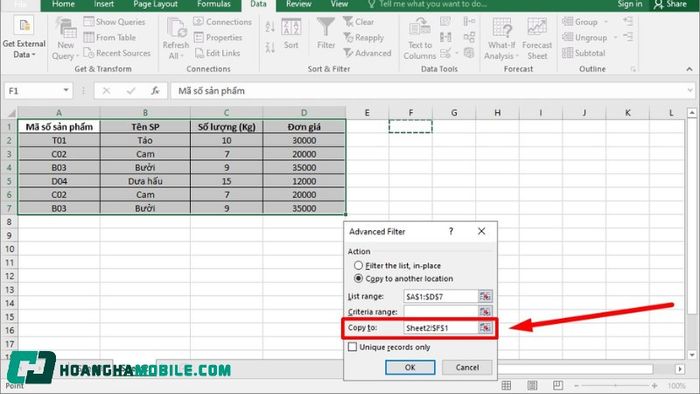Open the Page Layout tab
700x394 pixels.
coord(155,4)
